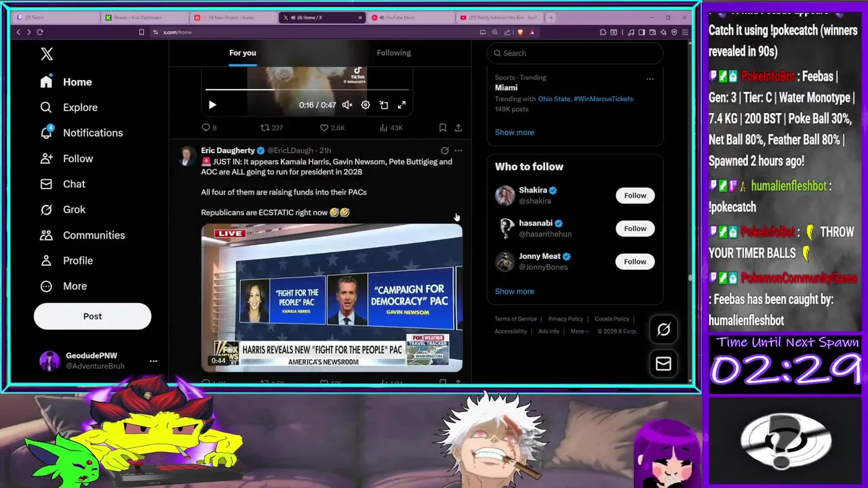This screenshot has width=868, height=488.
Task: Open more options for Miami trending topic
Action: (x=650, y=79)
